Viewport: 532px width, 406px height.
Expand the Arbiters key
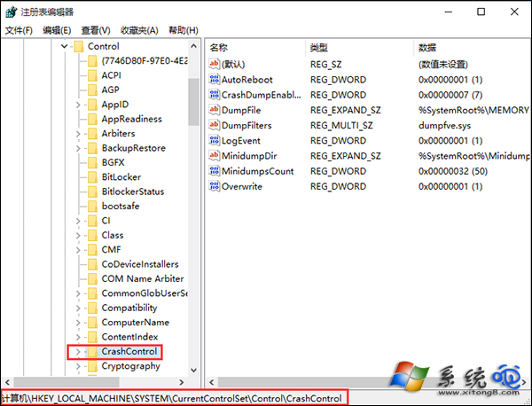(x=78, y=134)
